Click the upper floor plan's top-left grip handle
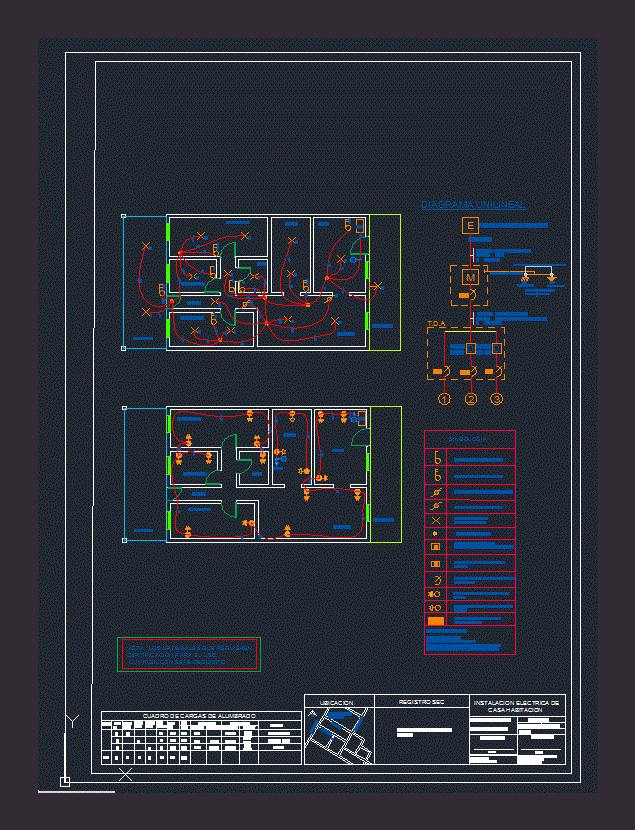Image resolution: width=635 pixels, height=830 pixels. coord(123,215)
